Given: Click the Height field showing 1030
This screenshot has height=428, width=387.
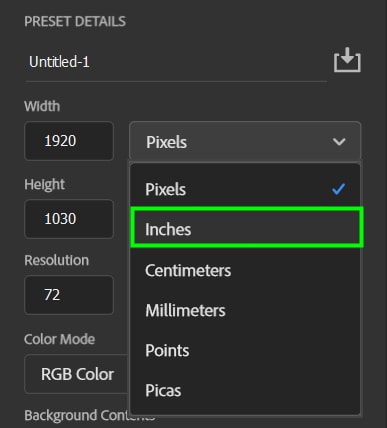Looking at the screenshot, I should (69, 219).
